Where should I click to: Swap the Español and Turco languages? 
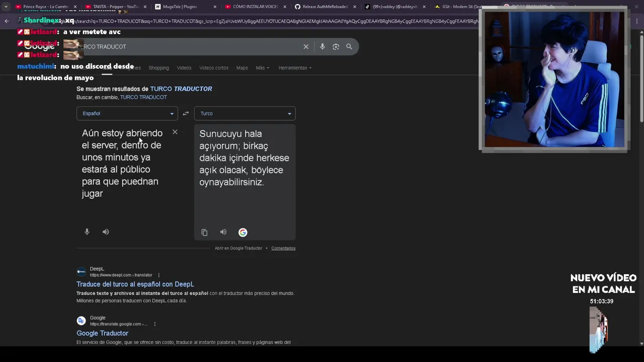tap(186, 114)
